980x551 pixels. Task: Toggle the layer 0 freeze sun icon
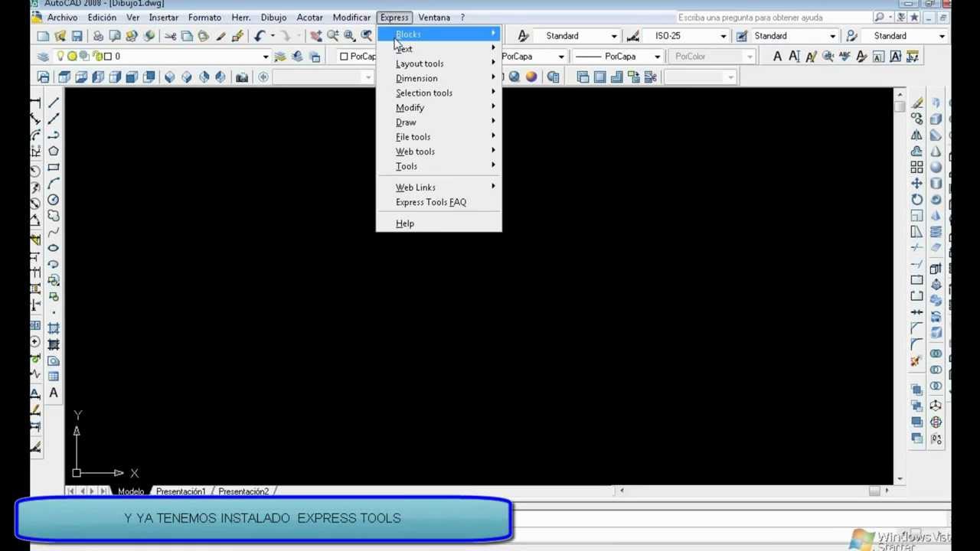[x=72, y=56]
